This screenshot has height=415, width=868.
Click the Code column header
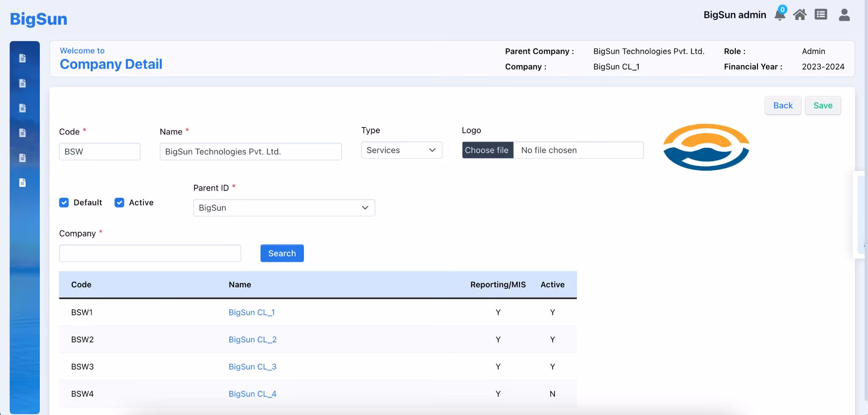coord(81,285)
